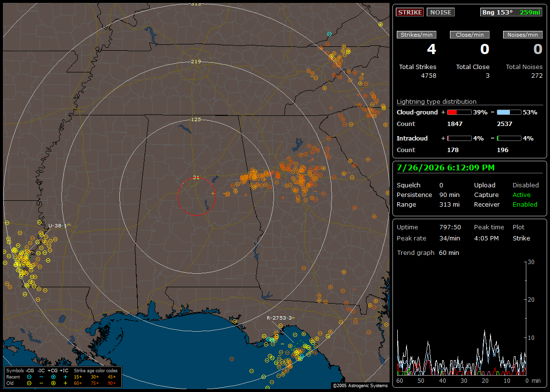Click the Old +CG legend symbol
The image size is (550, 392).
(x=53, y=383)
